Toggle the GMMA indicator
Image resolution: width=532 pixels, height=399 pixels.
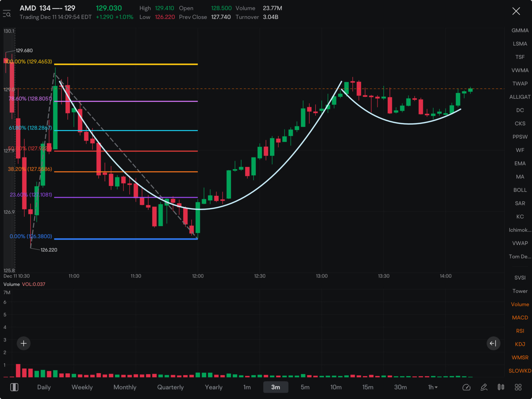coord(520,30)
